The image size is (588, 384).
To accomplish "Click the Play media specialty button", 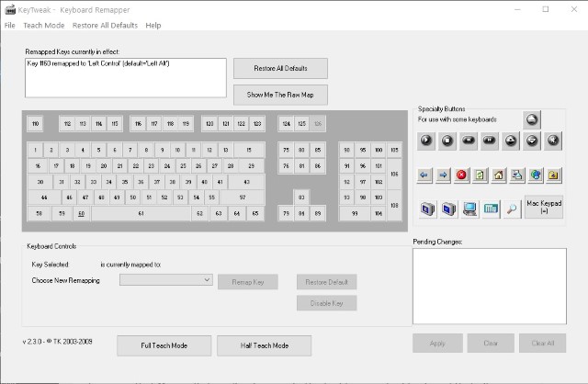I will 426,141.
